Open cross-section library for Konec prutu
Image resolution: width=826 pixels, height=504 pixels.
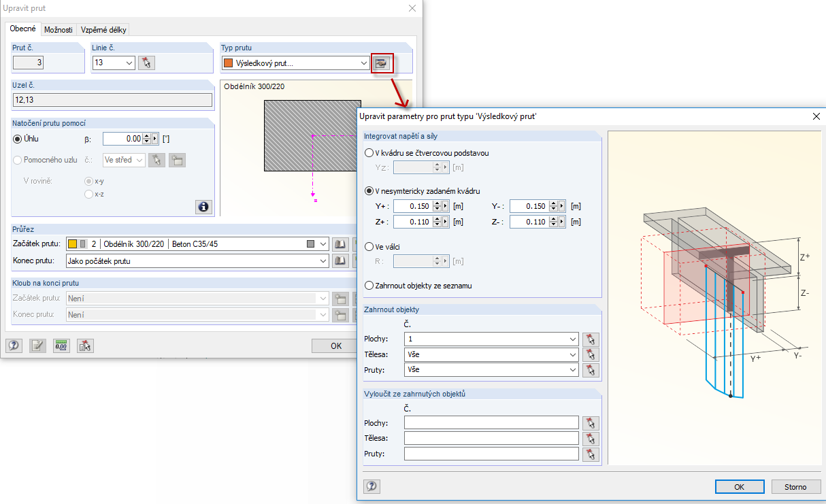point(340,261)
